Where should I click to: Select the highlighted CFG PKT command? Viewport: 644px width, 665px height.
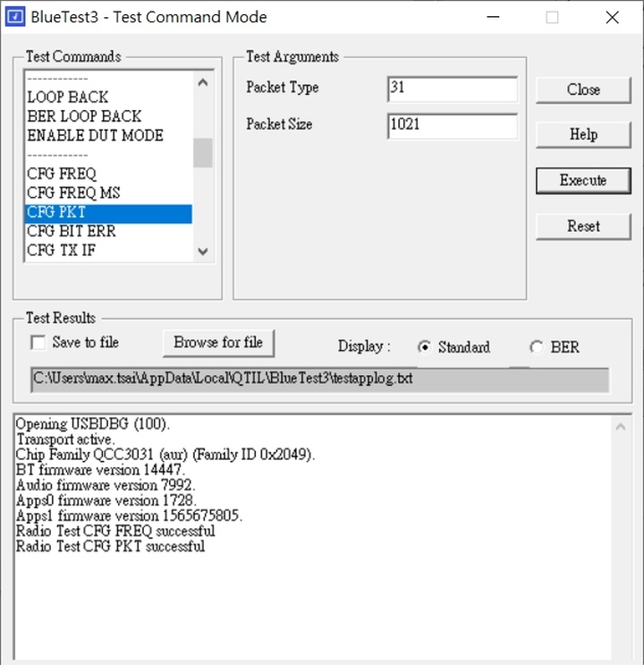point(108,212)
